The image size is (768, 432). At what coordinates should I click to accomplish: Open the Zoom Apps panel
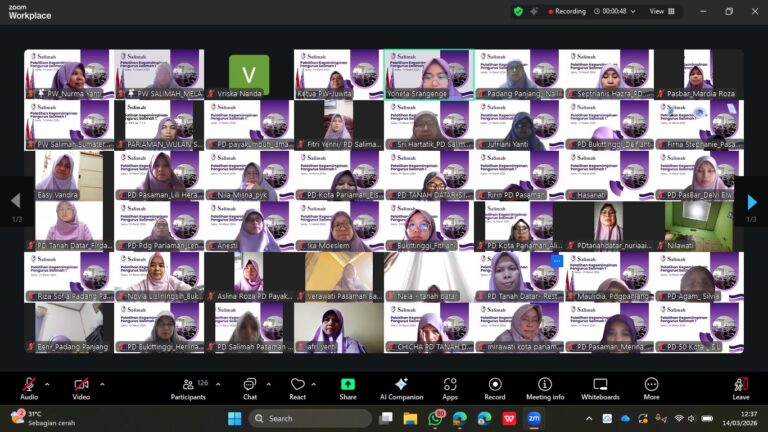pyautogui.click(x=450, y=388)
